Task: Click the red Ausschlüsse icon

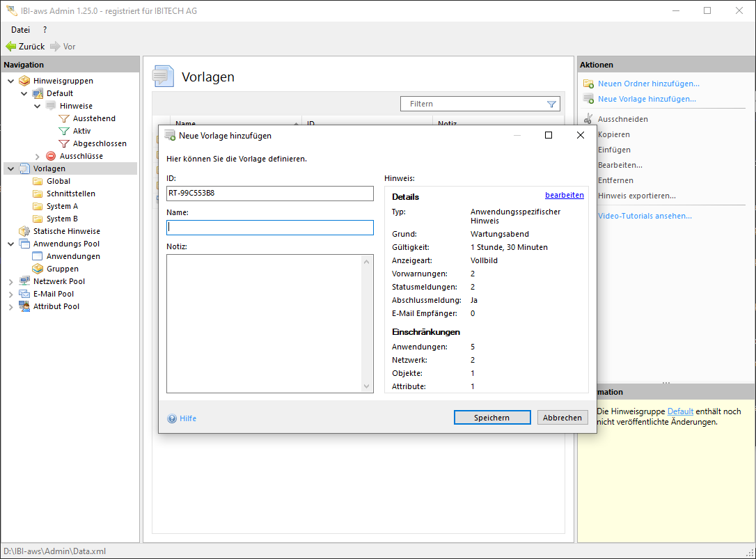Action: (51, 156)
